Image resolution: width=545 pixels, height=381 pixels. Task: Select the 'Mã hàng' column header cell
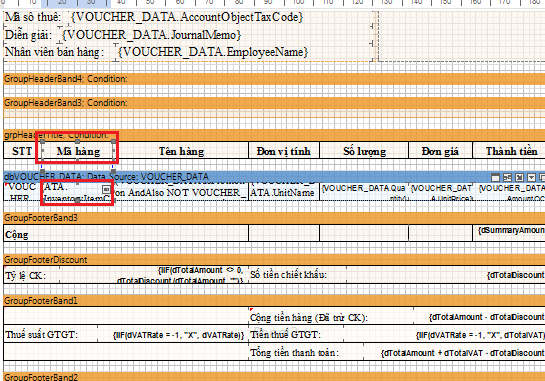[78, 151]
